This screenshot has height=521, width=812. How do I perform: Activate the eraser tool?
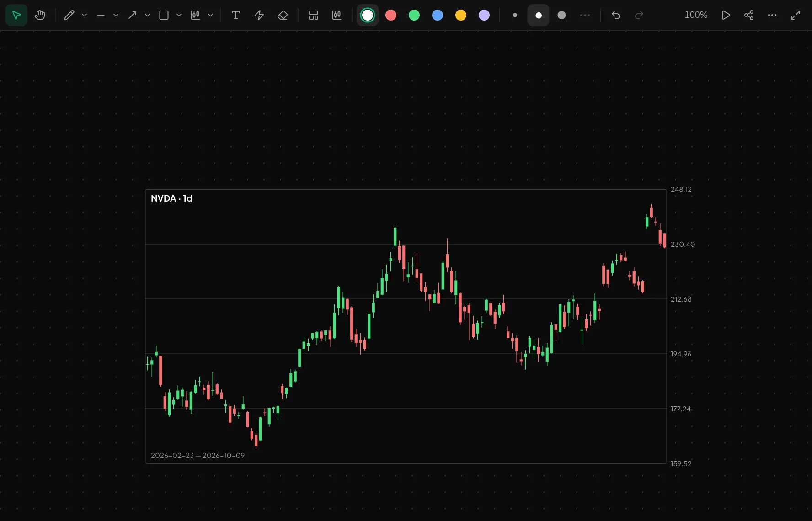(x=283, y=15)
